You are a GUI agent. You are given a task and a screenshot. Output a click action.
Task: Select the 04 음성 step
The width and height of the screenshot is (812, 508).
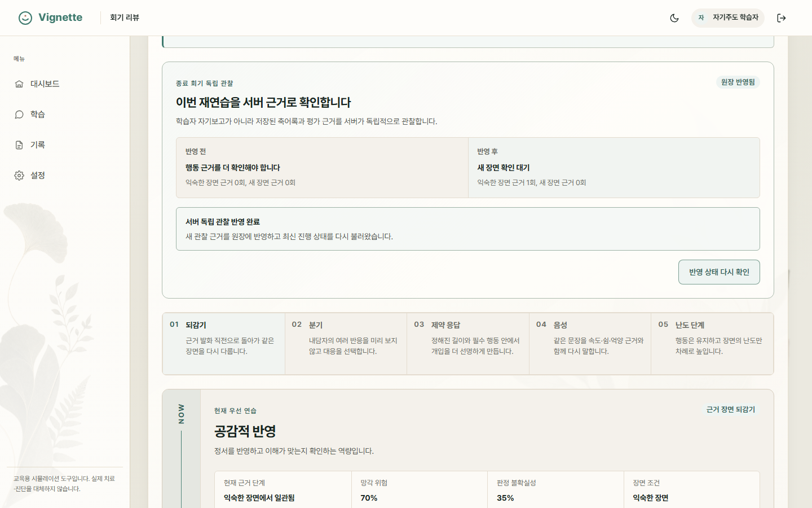tap(590, 344)
